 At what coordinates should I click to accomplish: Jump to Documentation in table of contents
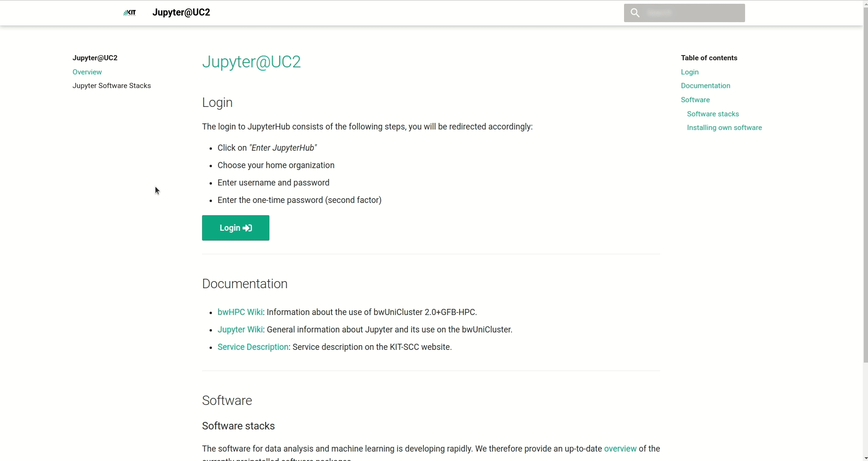706,86
